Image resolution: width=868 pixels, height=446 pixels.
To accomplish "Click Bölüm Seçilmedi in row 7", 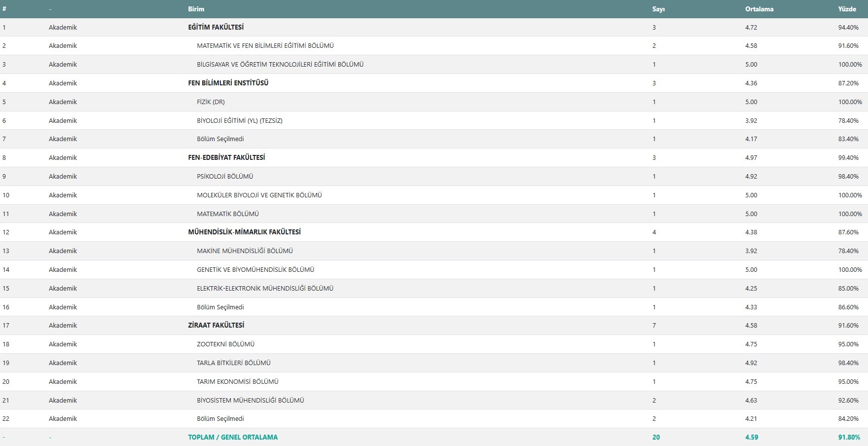I will 220,139.
